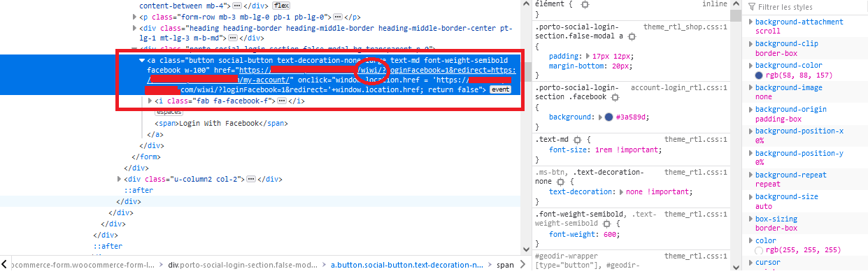The image size is (868, 276).
Task: Highlight selector for .false-modal a rule
Action: (632, 36)
